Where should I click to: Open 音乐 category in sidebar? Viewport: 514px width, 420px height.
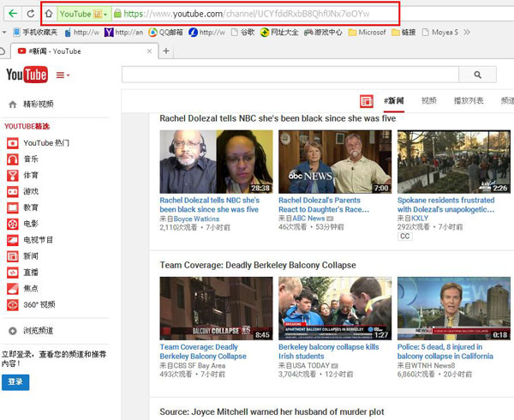(22, 159)
